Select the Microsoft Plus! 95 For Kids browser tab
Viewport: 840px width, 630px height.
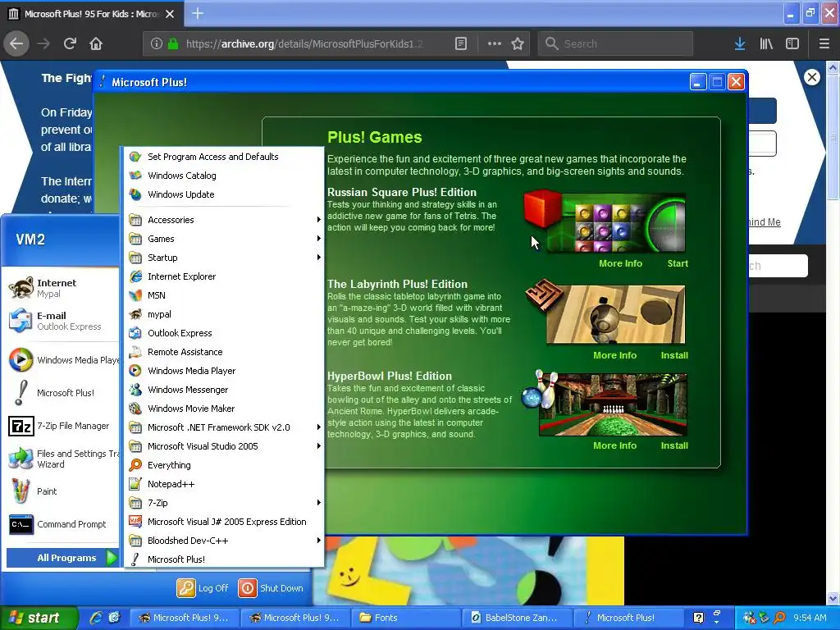[x=91, y=13]
